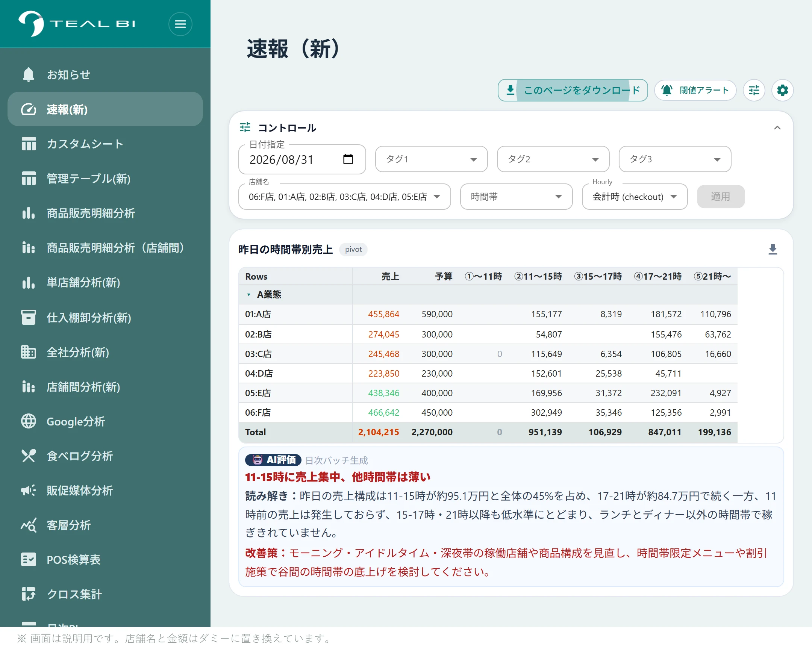Click the pivot tag chip
This screenshot has width=812, height=651.
click(x=353, y=249)
